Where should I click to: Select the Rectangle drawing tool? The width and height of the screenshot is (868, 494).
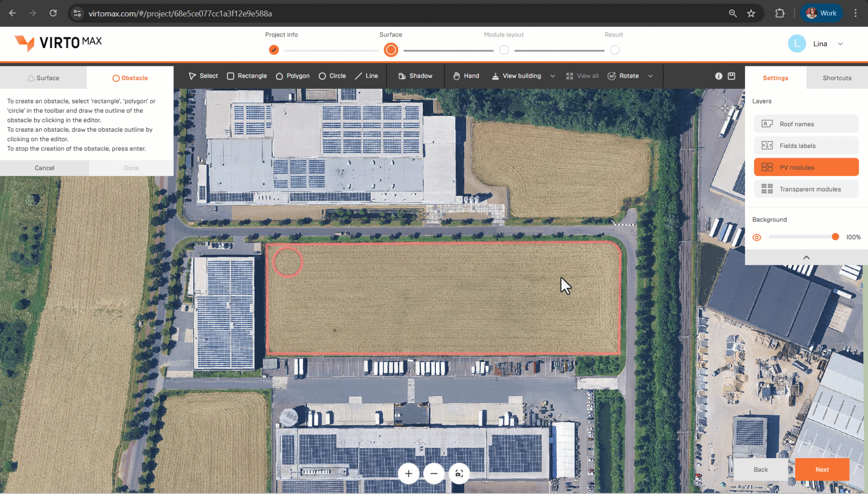[247, 76]
